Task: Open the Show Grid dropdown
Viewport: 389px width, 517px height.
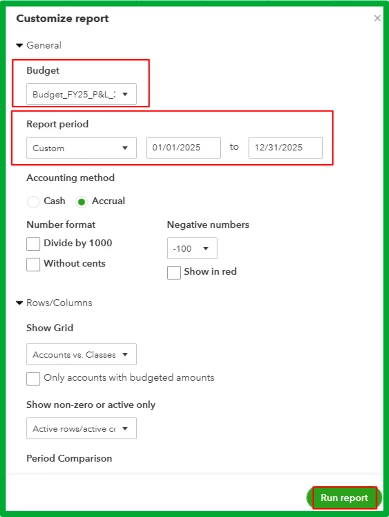Action: [81, 354]
